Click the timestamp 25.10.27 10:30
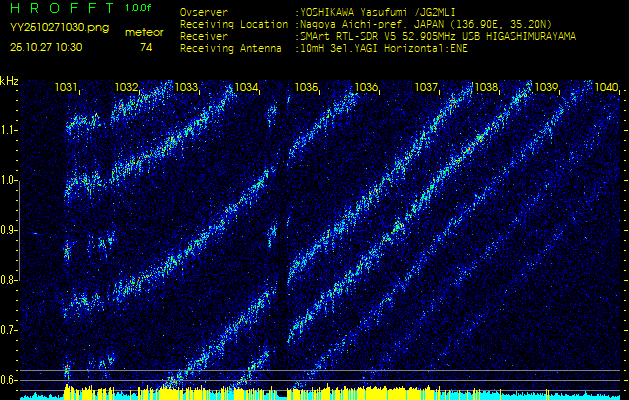Image resolution: width=629 pixels, height=400 pixels. [x=46, y=47]
